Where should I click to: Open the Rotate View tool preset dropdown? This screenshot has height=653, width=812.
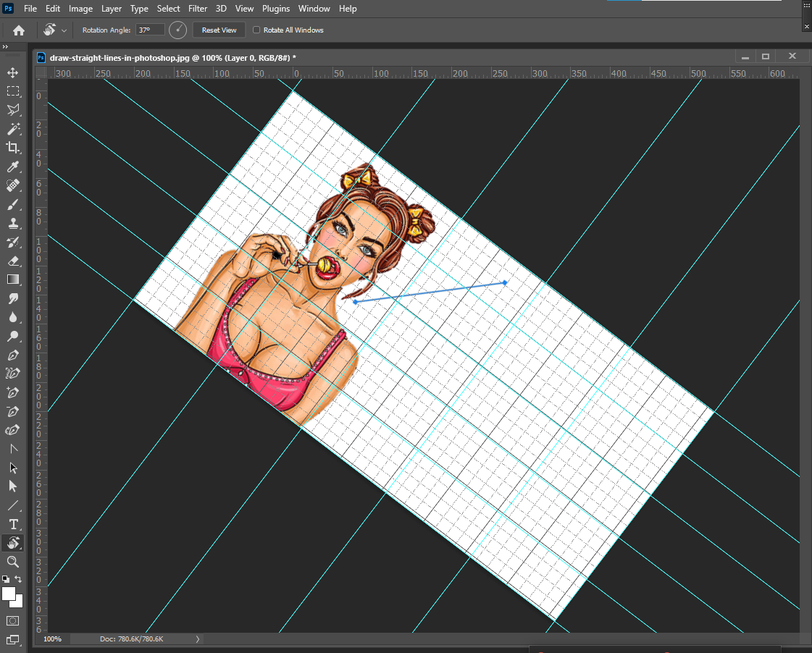64,30
